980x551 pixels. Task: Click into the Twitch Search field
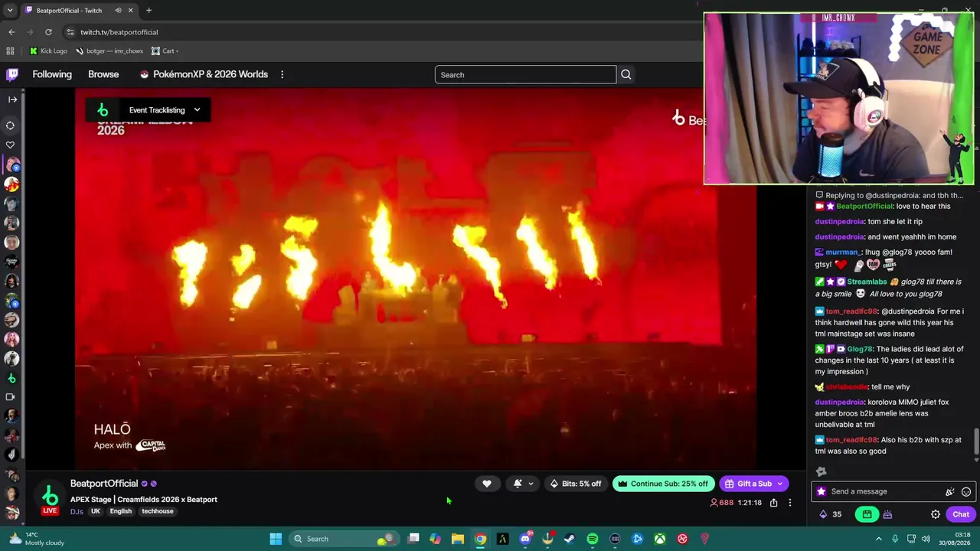pyautogui.click(x=525, y=75)
